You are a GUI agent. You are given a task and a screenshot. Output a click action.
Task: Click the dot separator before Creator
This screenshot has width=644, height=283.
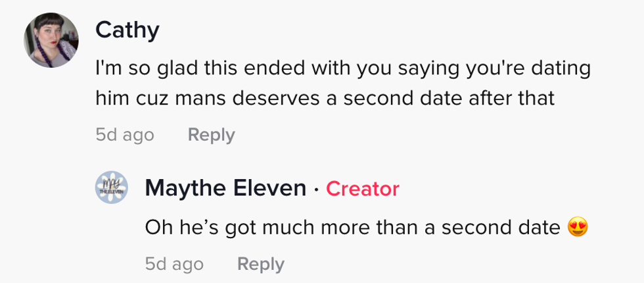[316, 190]
